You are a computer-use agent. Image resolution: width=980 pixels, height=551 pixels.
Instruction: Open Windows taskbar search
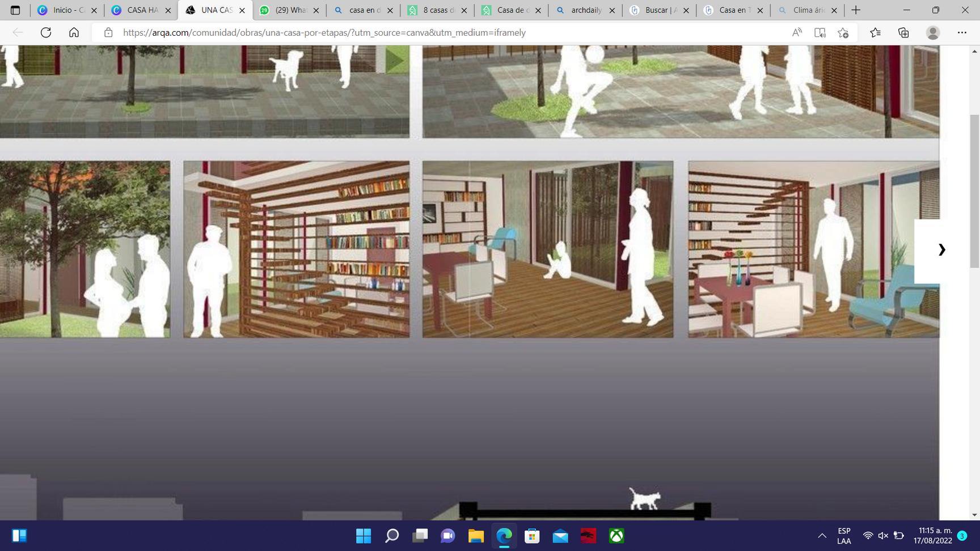tap(391, 536)
